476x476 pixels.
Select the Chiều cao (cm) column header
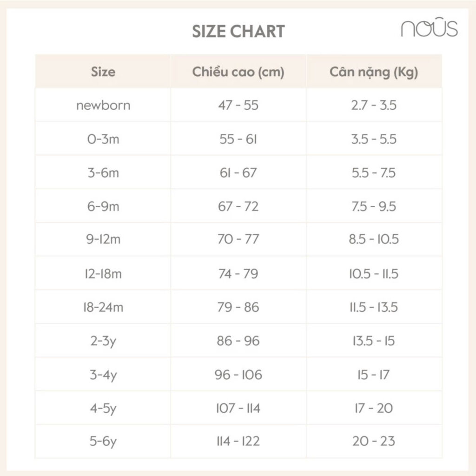click(238, 72)
